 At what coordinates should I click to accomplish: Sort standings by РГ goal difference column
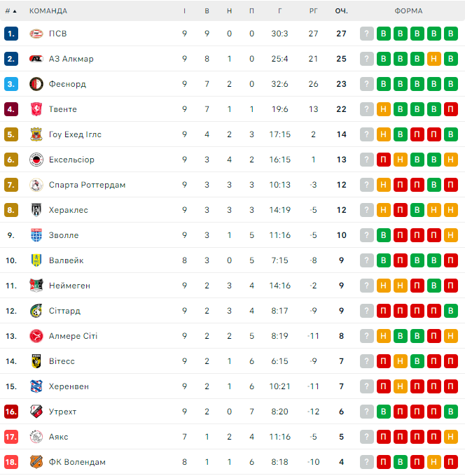313,10
